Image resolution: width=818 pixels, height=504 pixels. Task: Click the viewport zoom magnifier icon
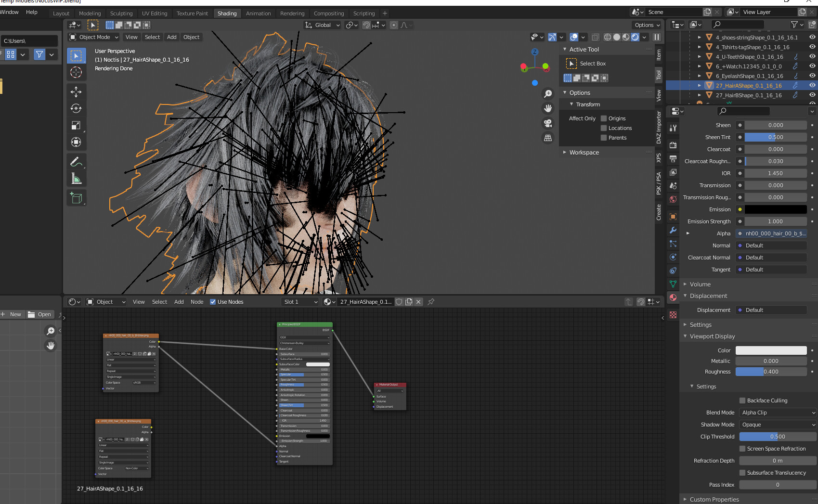(548, 94)
